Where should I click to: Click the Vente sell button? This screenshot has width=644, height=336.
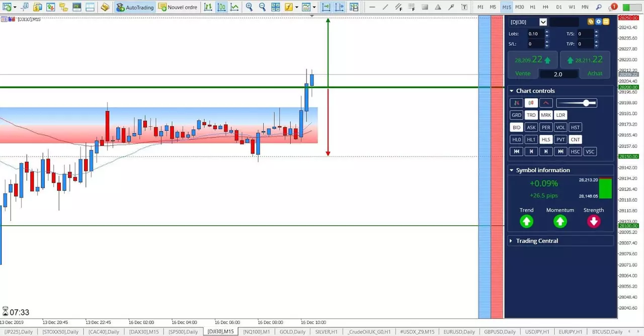[523, 73]
